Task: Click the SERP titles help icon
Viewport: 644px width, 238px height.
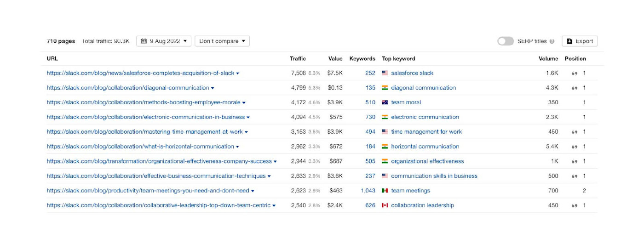Action: pos(552,41)
